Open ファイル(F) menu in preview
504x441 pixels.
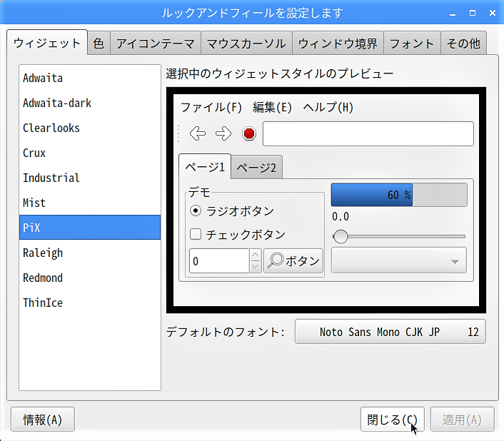(x=211, y=107)
